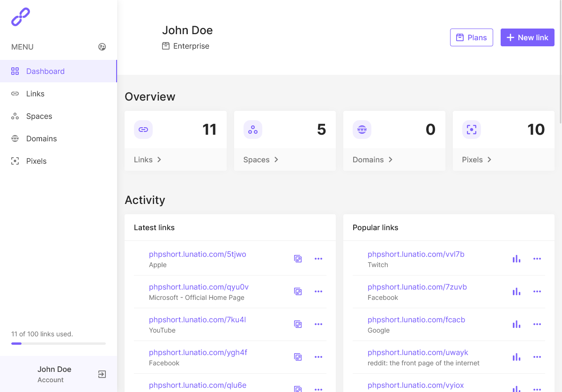View stats for the Twitch link

coord(517,259)
